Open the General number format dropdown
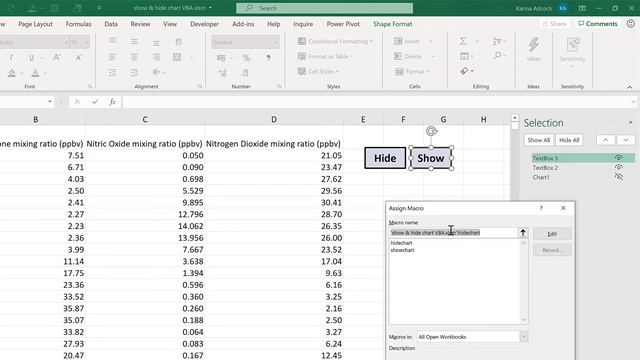 (276, 42)
